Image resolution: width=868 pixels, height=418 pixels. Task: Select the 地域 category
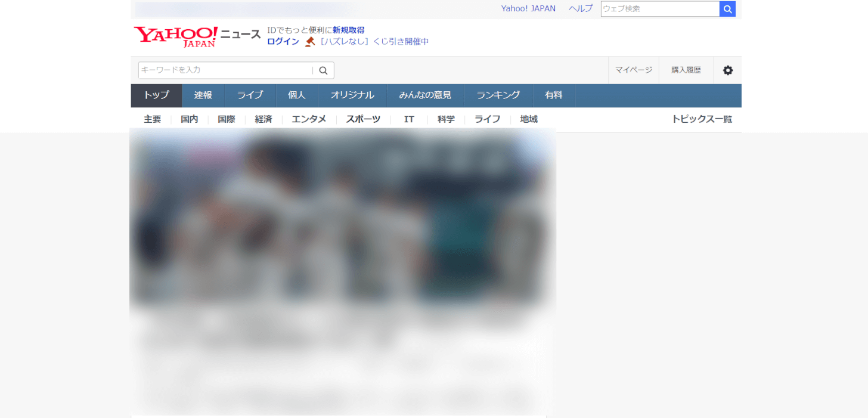pyautogui.click(x=529, y=119)
